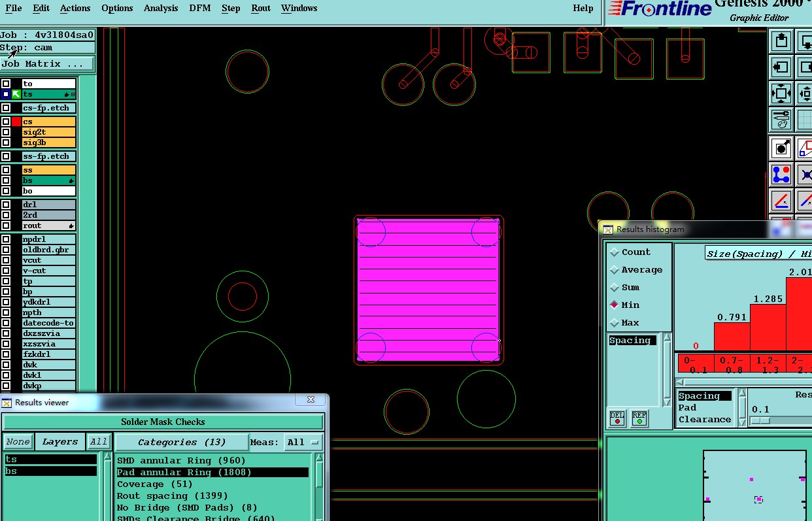Click the red color box of cs layer
812x521 pixels.
pos(16,122)
